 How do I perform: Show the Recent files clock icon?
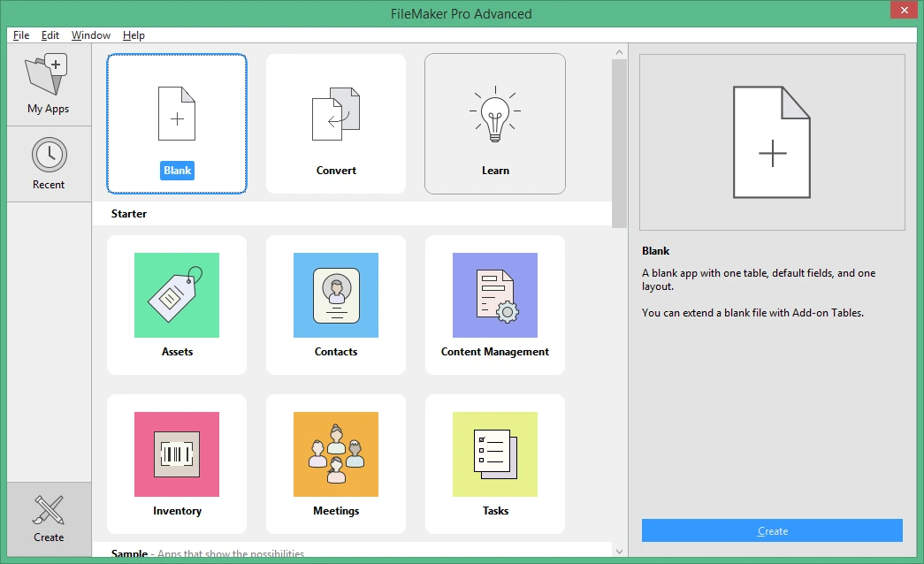(x=49, y=155)
